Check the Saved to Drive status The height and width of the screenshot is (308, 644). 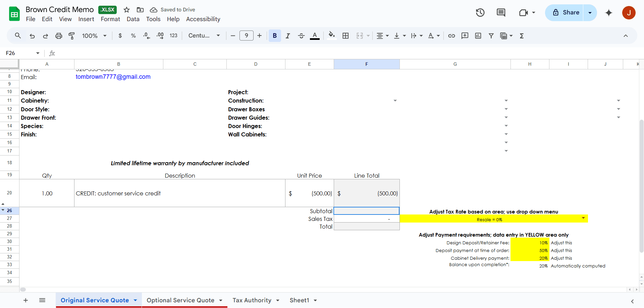point(172,10)
